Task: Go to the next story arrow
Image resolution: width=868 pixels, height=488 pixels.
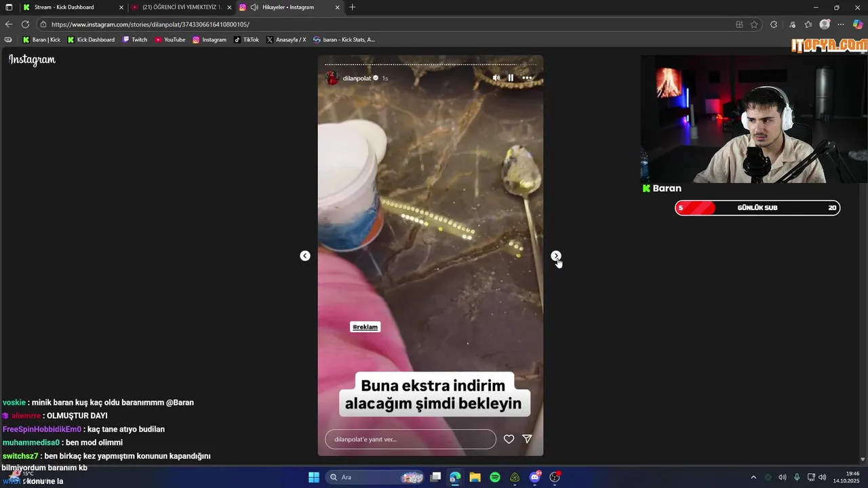Action: click(556, 256)
